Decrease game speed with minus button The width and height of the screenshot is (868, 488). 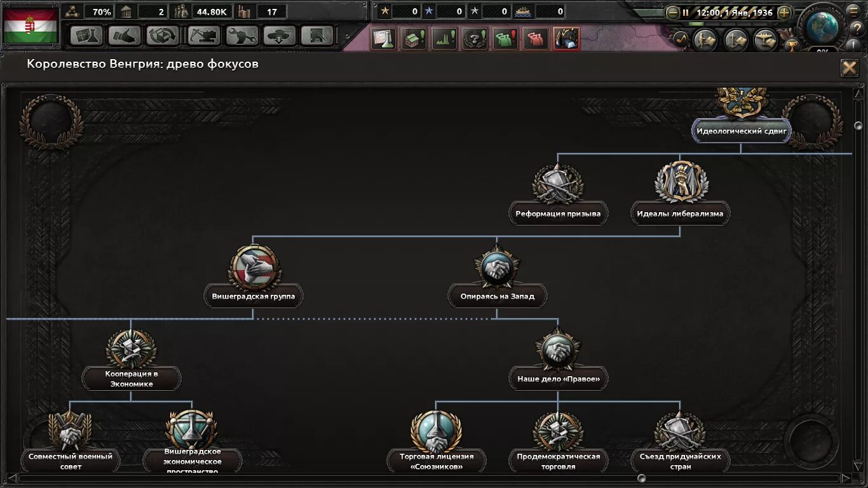coord(673,12)
